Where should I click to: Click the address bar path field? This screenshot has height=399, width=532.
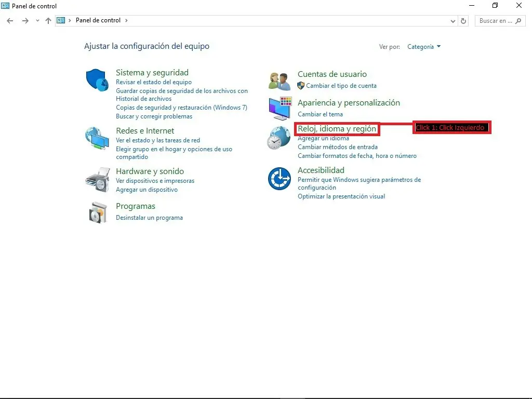pos(257,21)
